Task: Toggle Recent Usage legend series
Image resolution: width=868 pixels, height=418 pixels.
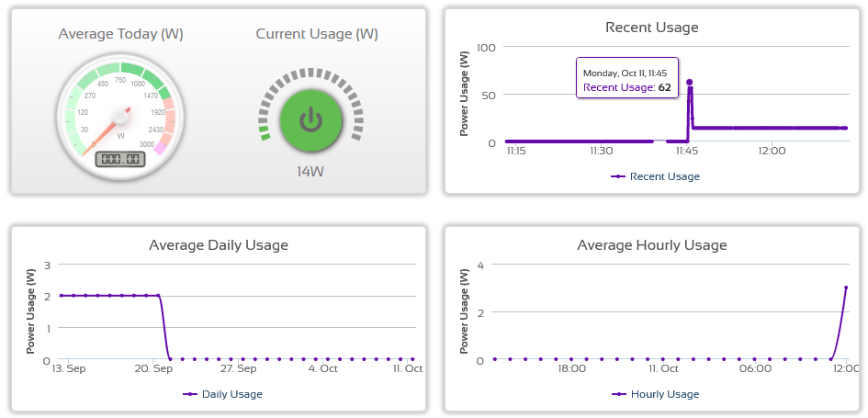Action: click(x=655, y=176)
